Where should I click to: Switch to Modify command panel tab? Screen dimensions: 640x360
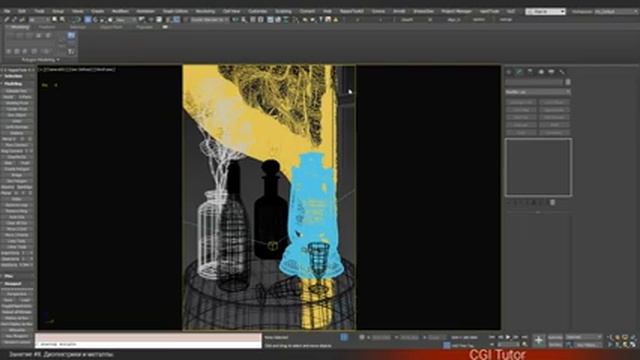[520, 72]
